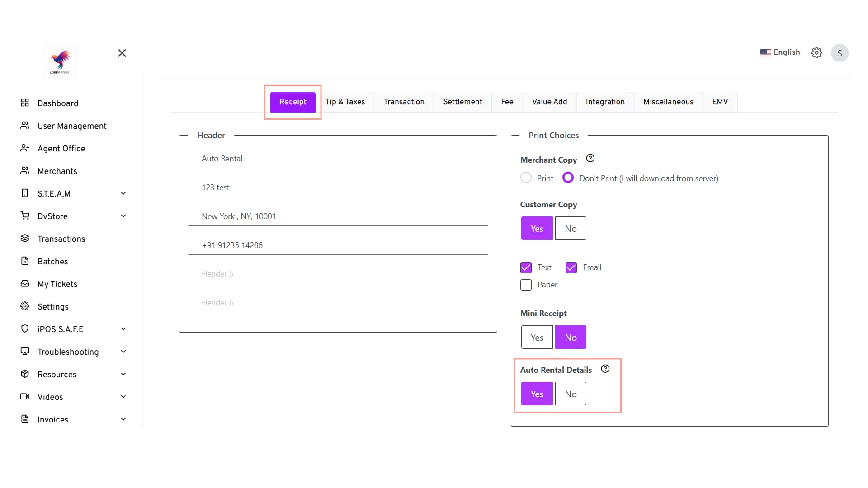This screenshot has height=488, width=868.
Task: Click the Troubleshooting monitor icon
Action: [25, 351]
